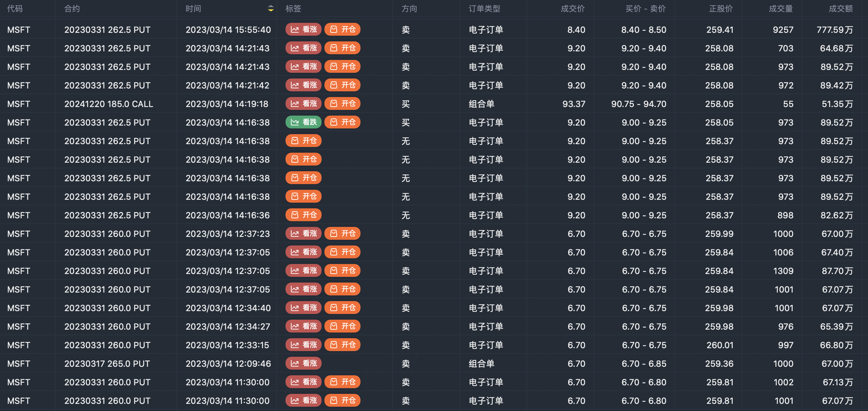
Task: Select the 20241220 185.0 CALL contract cell
Action: 109,104
